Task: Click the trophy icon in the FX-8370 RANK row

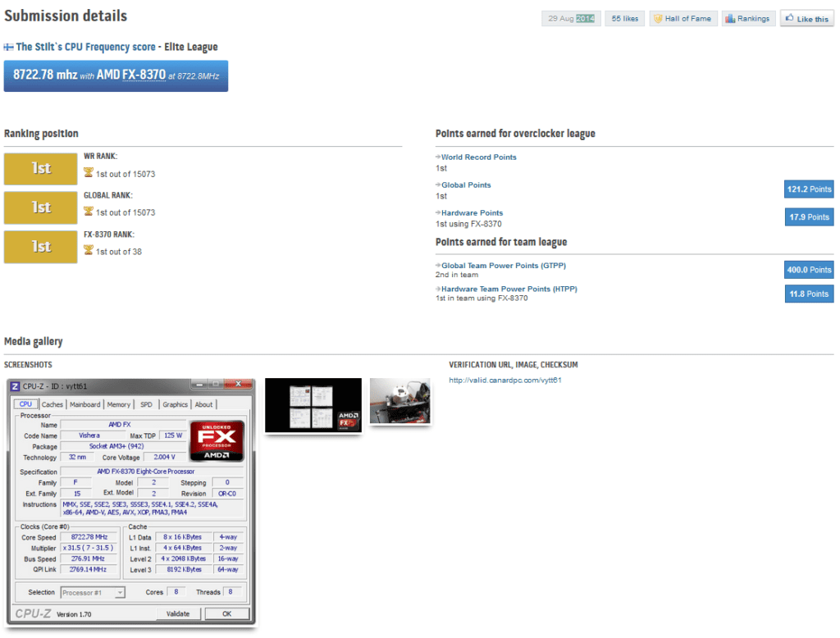Action: pyautogui.click(x=89, y=250)
